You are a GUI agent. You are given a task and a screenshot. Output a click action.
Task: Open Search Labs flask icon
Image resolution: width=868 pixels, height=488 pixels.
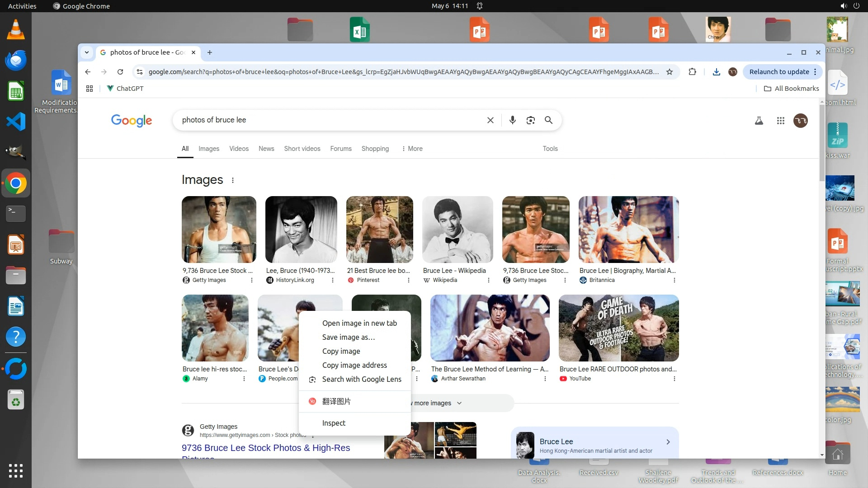[x=759, y=121]
